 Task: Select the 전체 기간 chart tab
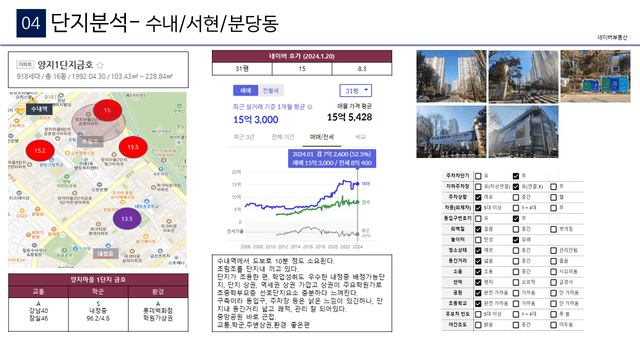[283, 137]
